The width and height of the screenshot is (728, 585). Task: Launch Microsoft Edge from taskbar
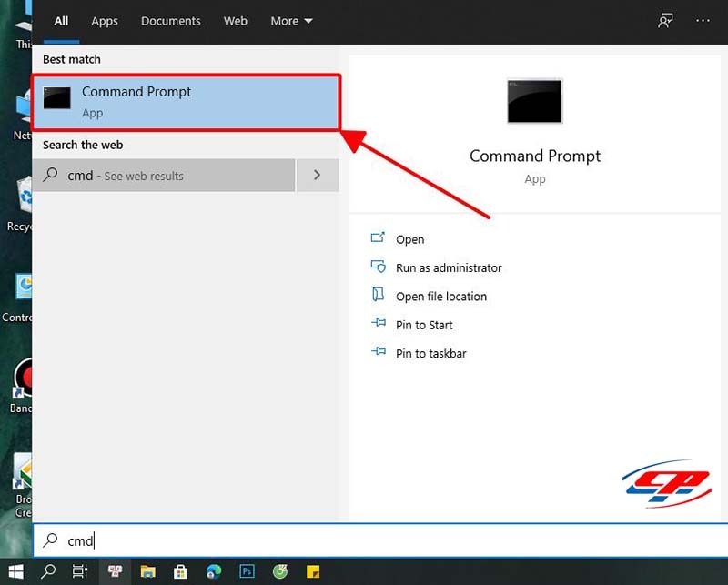click(214, 571)
